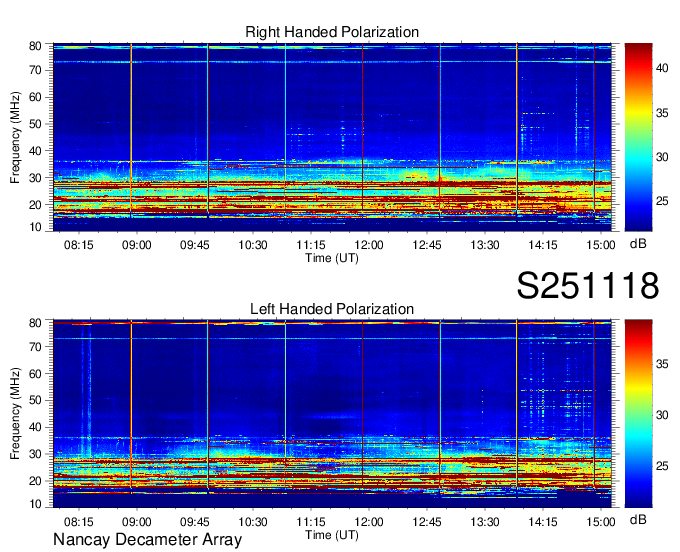This screenshot has height=552, width=680.
Task: Click the bottom plot's dB color scale bar
Action: click(638, 413)
